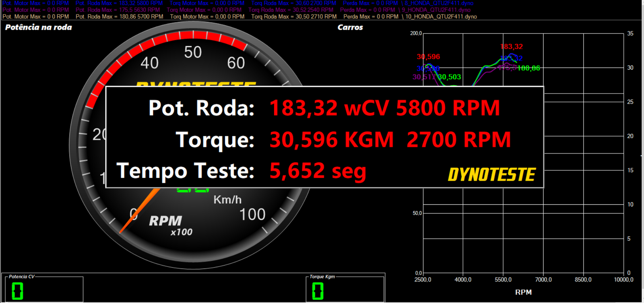Click the number 50 on gauge dial
The image size is (644, 303).
pyautogui.click(x=193, y=53)
